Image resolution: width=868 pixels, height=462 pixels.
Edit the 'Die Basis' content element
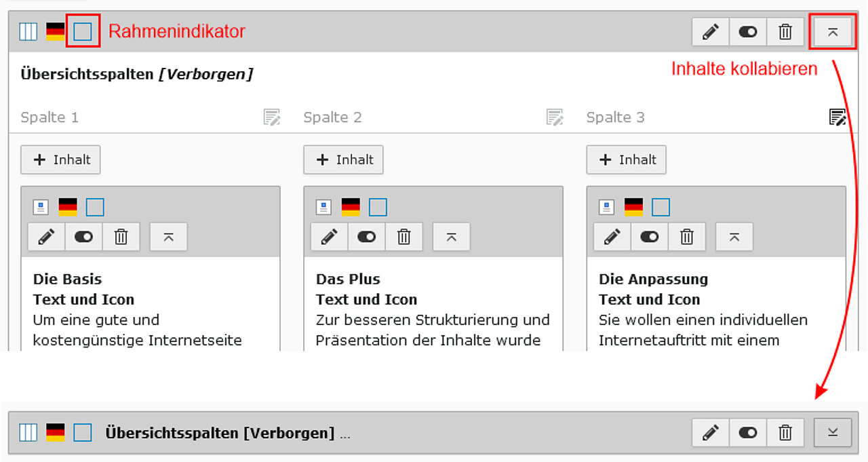click(x=46, y=237)
